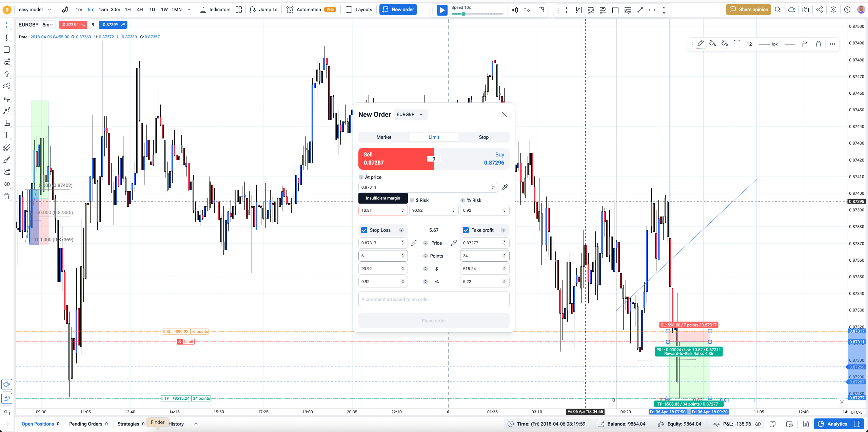Toggle the Analytics side panel switch

[x=857, y=424]
